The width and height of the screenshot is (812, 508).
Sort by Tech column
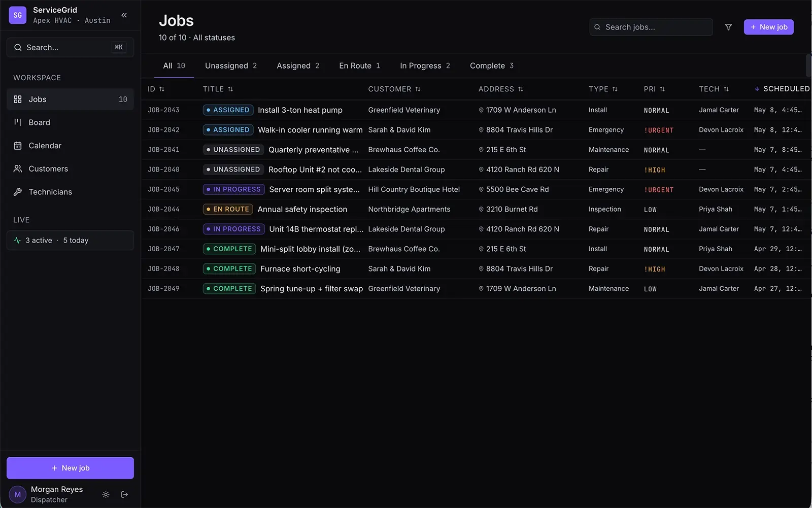714,89
